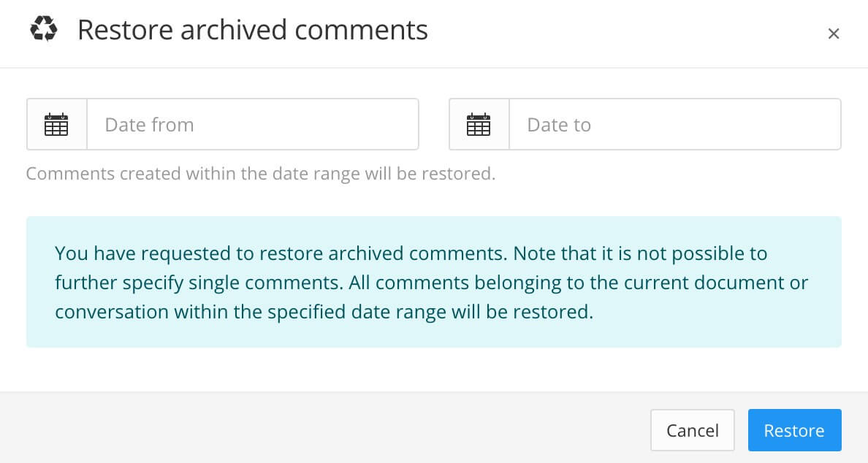Abort the operation via Cancel
Screen dimensions: 868x463
(693, 430)
